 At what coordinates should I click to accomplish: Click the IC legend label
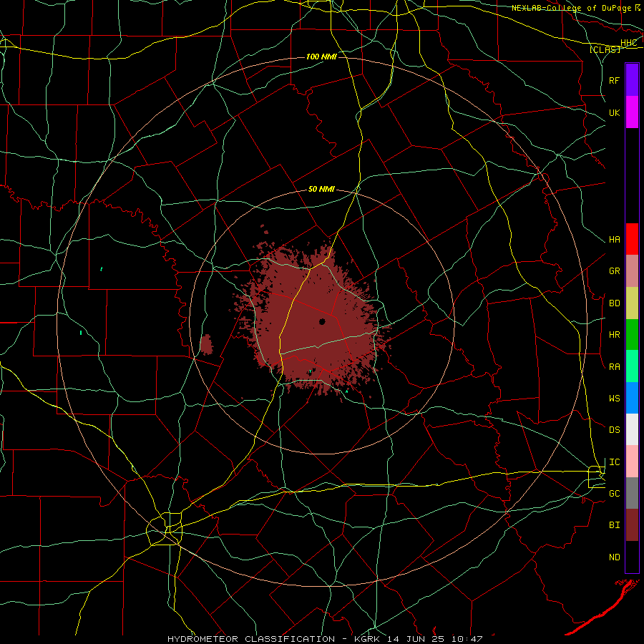[614, 462]
